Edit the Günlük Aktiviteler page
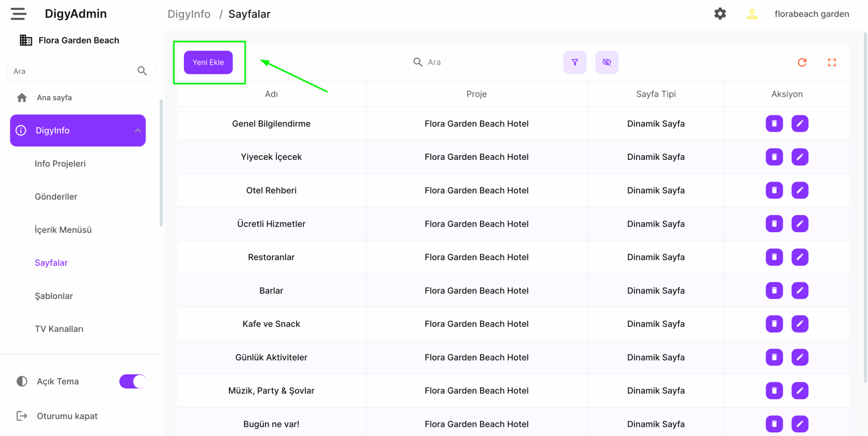868x436 pixels. point(800,357)
